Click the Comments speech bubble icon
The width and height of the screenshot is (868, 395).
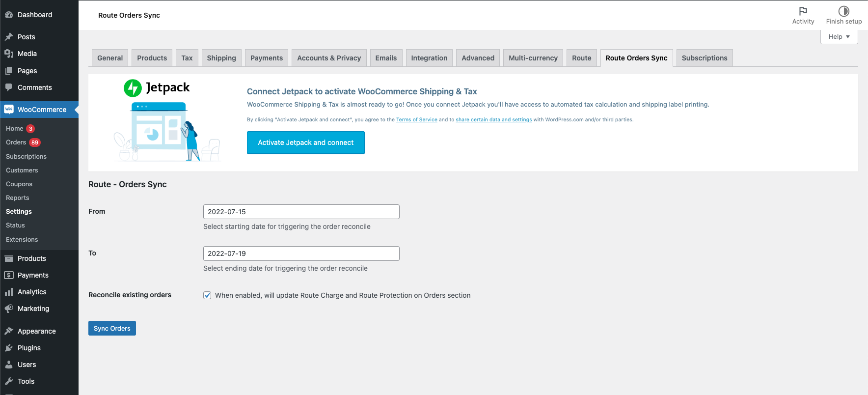[x=9, y=87]
